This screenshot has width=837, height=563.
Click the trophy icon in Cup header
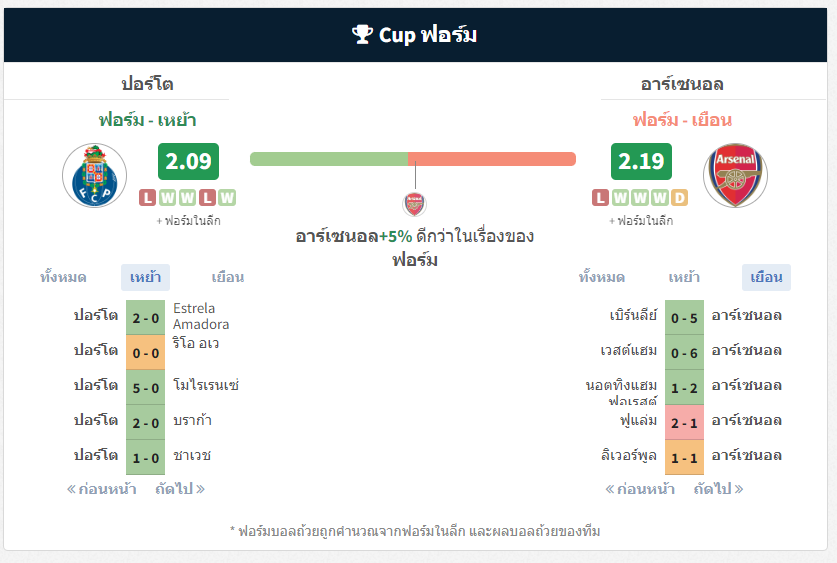click(362, 34)
